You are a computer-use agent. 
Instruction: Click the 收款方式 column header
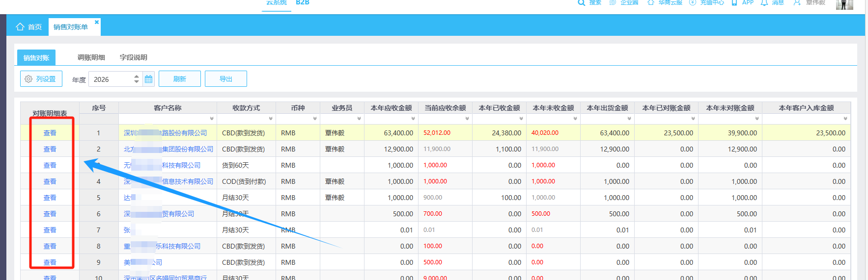point(246,108)
